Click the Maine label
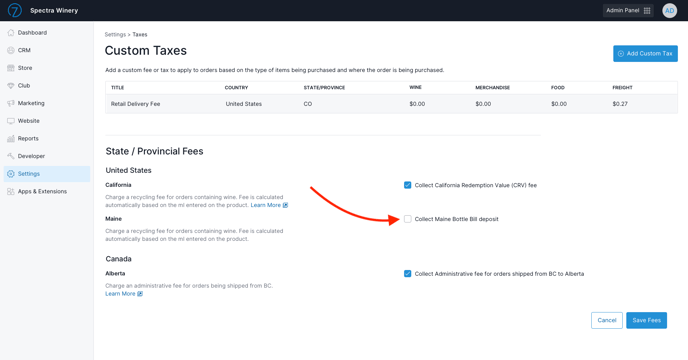Viewport: 688px width, 360px height. [x=114, y=219]
